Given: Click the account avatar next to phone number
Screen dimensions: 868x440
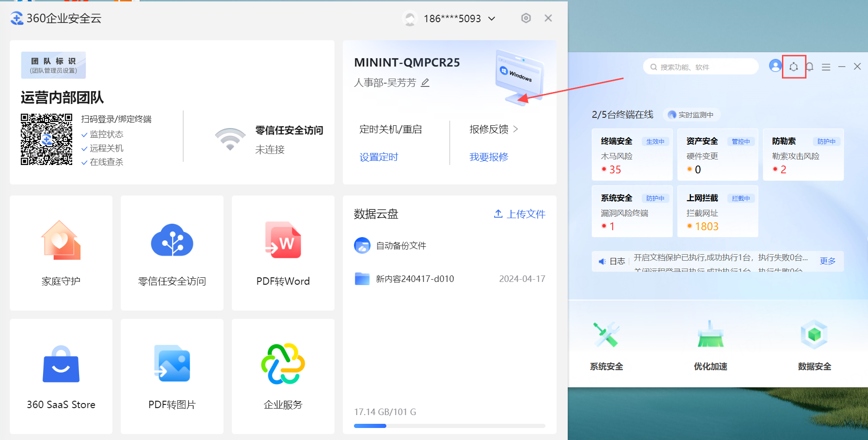Looking at the screenshot, I should coord(410,18).
